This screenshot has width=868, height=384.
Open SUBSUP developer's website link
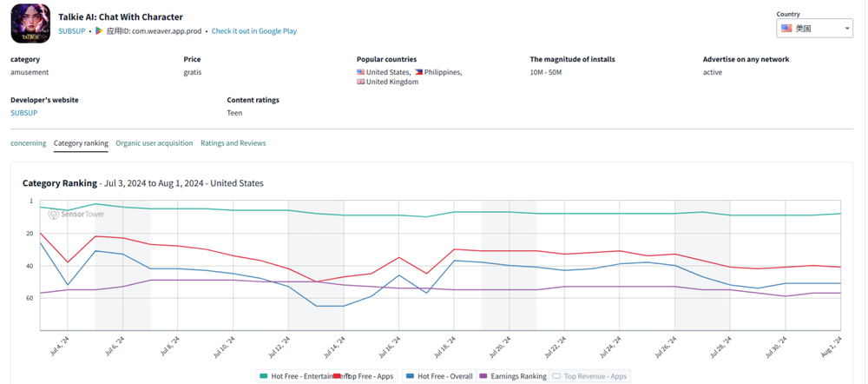[23, 112]
